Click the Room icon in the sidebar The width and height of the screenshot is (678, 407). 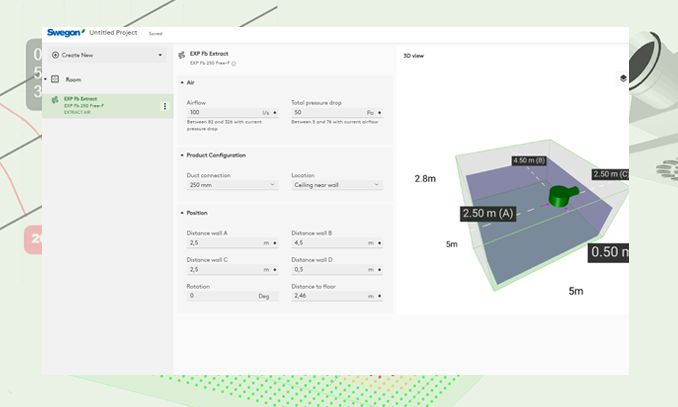click(x=55, y=79)
